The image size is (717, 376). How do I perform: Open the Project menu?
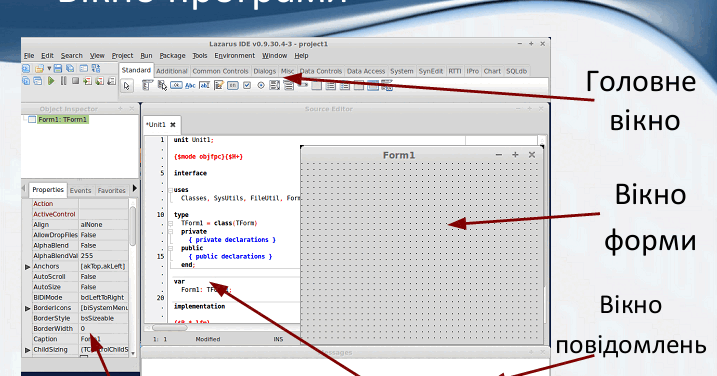coord(122,55)
